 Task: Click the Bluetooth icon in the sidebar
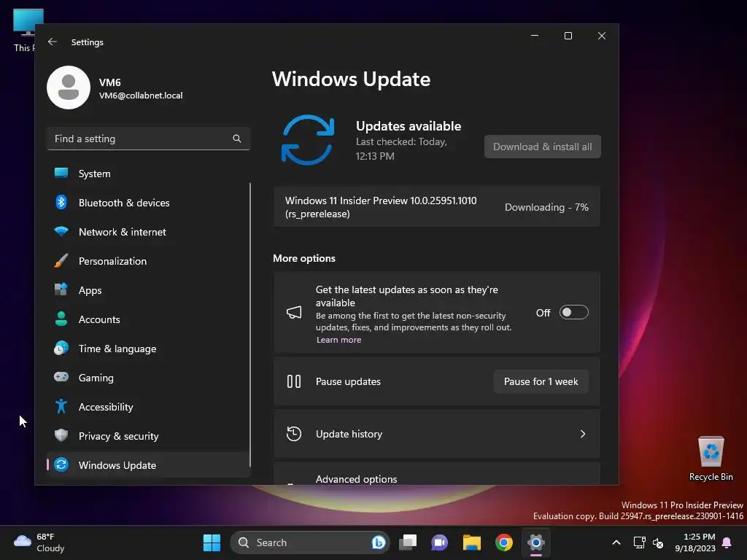[61, 203]
